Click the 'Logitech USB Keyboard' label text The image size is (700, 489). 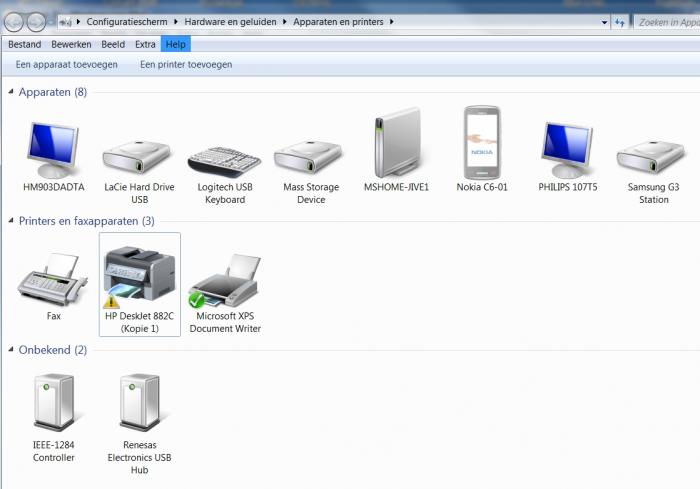tap(225, 193)
